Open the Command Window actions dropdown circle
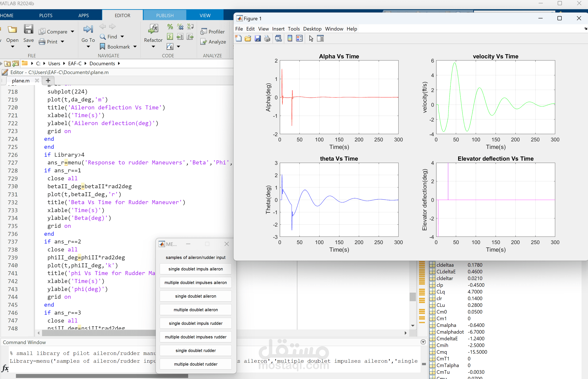Screen dimensions: 588x379 click(x=423, y=342)
